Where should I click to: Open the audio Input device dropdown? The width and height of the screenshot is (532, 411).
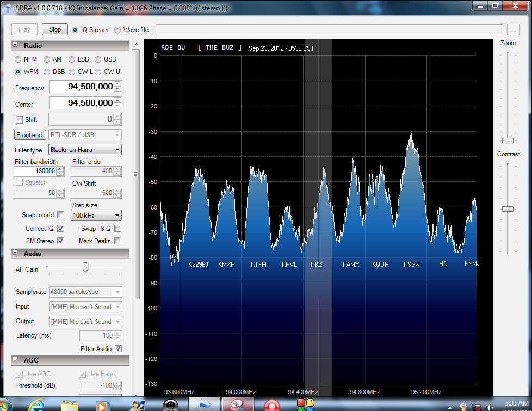(85, 306)
